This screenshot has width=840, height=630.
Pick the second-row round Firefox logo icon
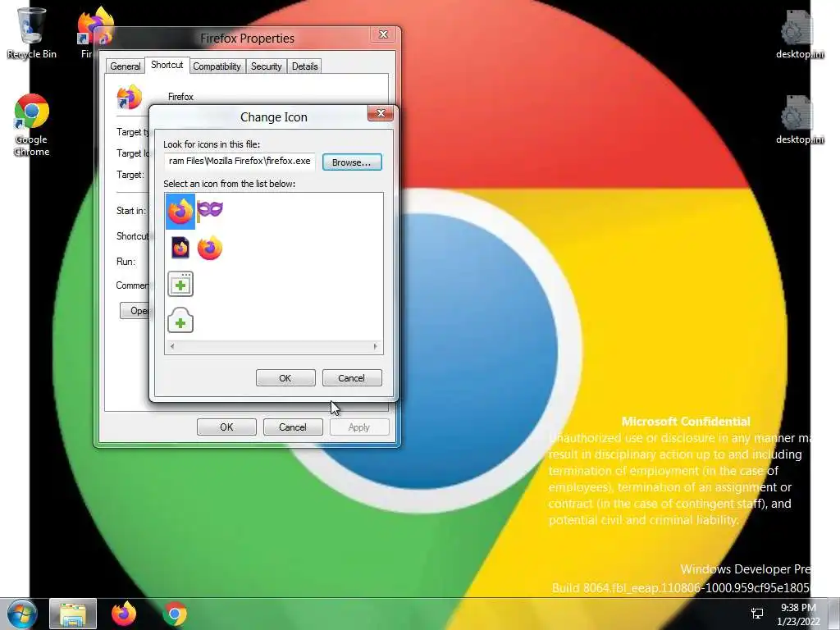coord(209,248)
